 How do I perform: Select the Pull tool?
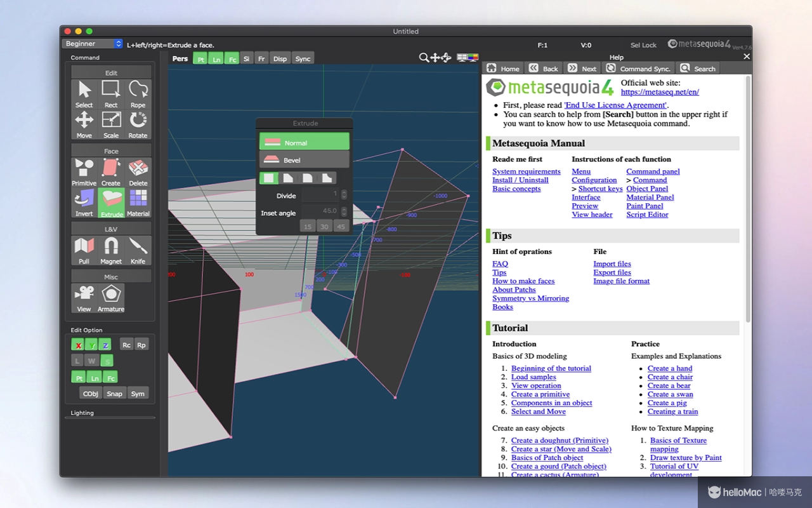[x=84, y=251]
